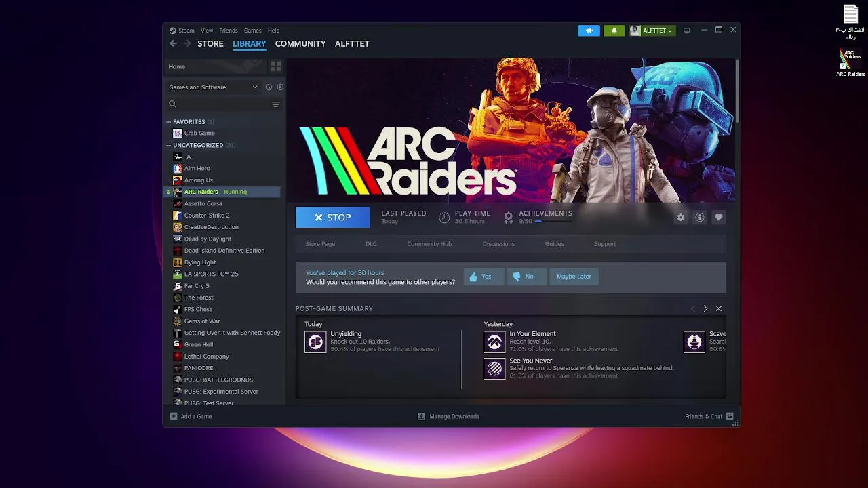Collapse the FAVORITES category
868x488 pixels.
(x=169, y=122)
